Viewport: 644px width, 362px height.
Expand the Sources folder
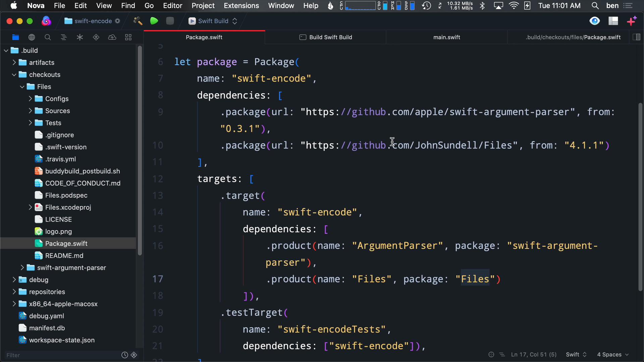click(x=30, y=111)
